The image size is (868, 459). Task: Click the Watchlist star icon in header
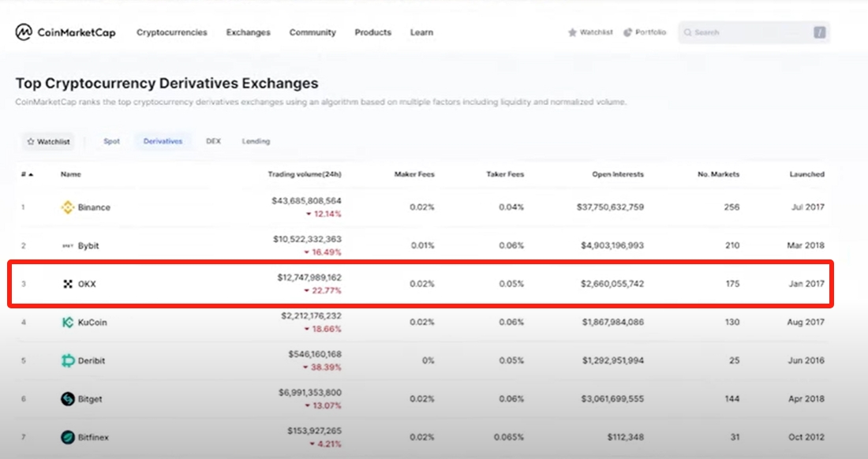pyautogui.click(x=572, y=32)
